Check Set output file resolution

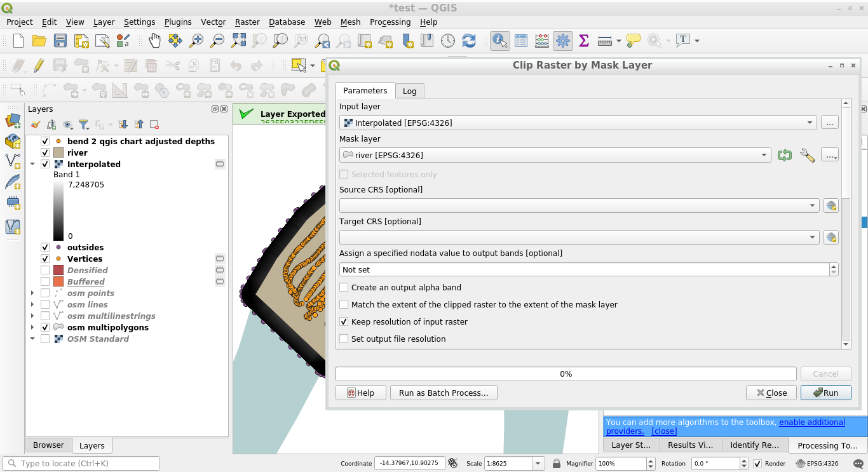[x=344, y=339]
